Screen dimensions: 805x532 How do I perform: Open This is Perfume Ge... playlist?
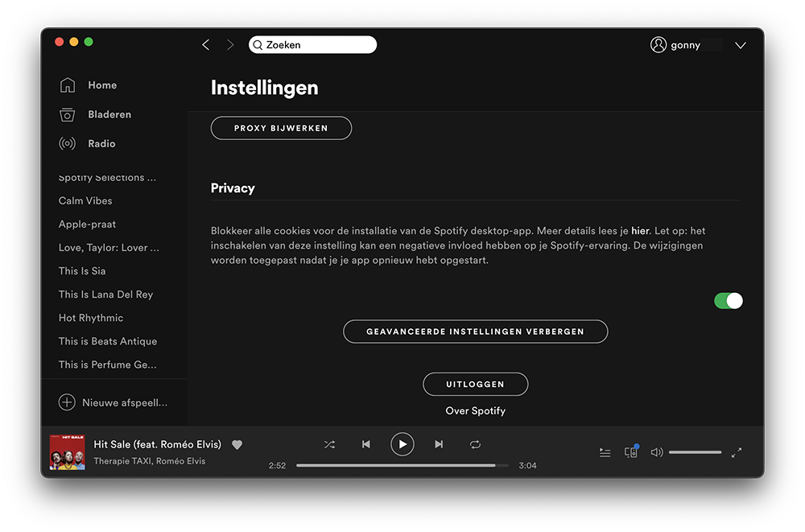point(108,365)
